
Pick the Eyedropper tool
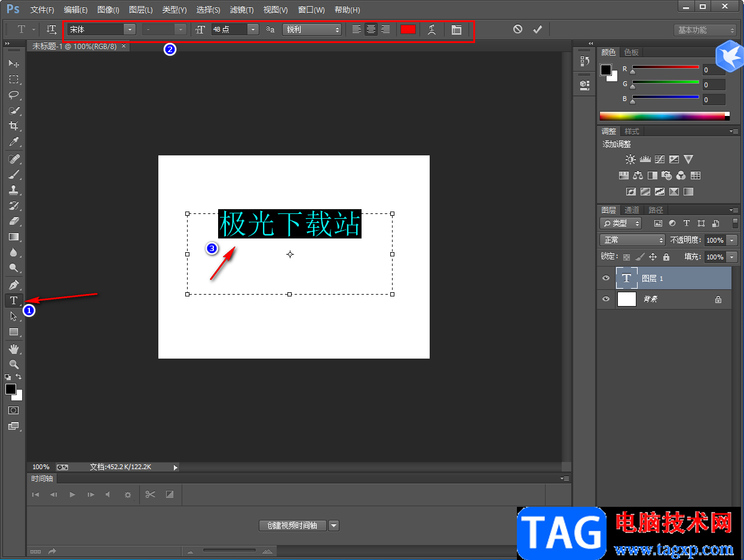13,142
